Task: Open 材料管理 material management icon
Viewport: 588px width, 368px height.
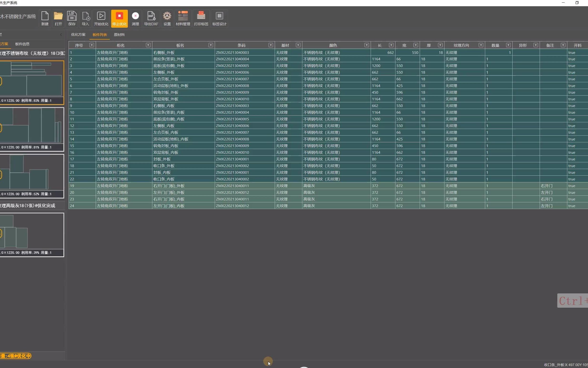Action: click(x=183, y=19)
